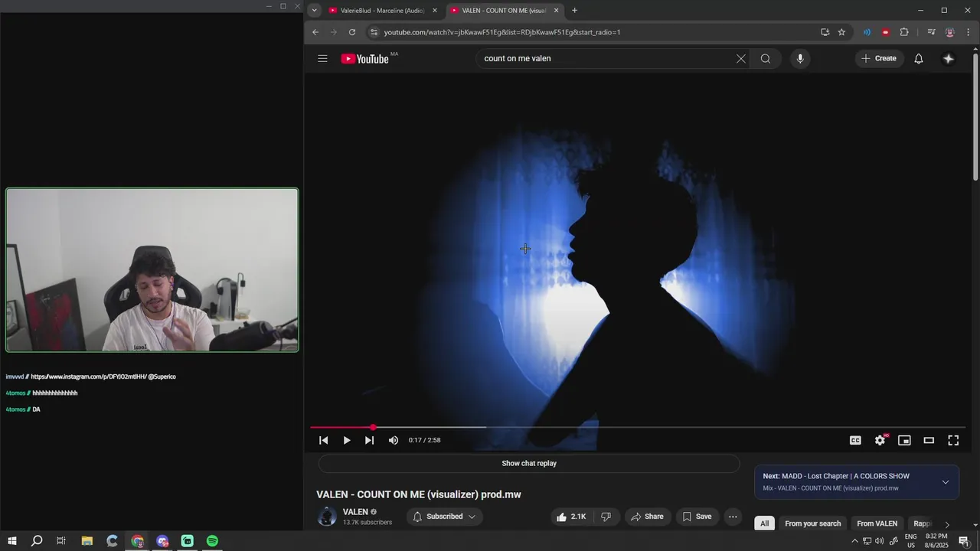
Task: Open the YouTube guide hamburger menu
Action: pyautogui.click(x=322, y=58)
